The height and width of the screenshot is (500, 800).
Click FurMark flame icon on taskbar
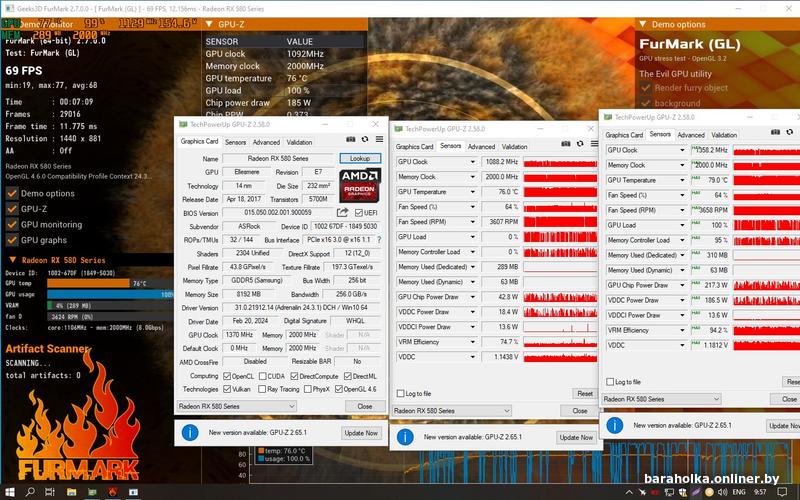pos(113,492)
